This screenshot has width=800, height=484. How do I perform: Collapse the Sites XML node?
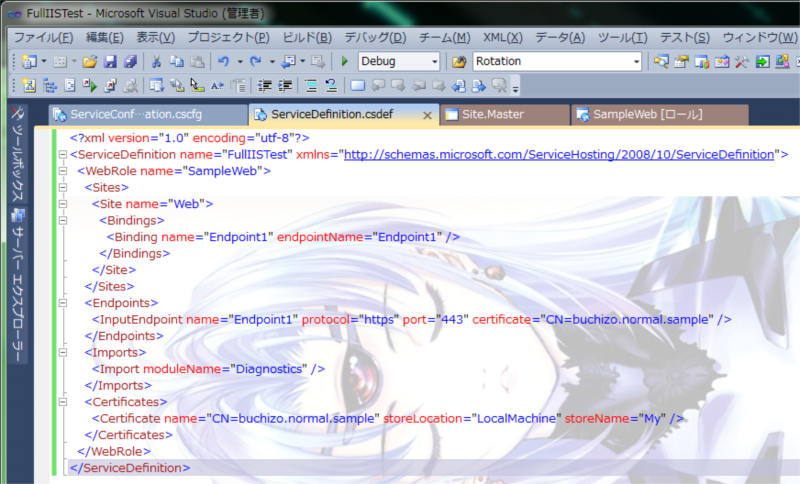(x=63, y=187)
